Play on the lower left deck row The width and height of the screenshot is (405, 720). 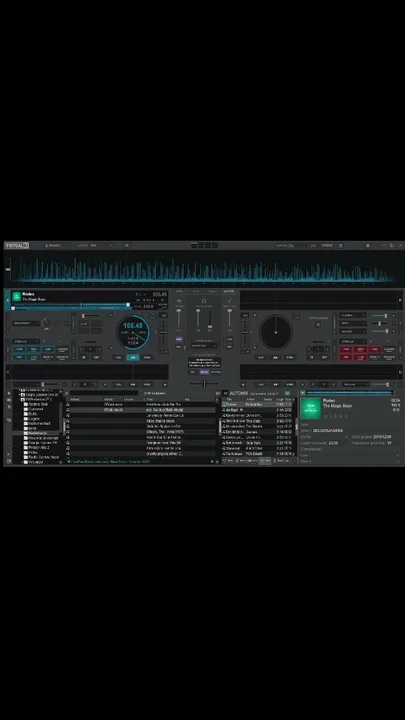[x=133, y=384]
